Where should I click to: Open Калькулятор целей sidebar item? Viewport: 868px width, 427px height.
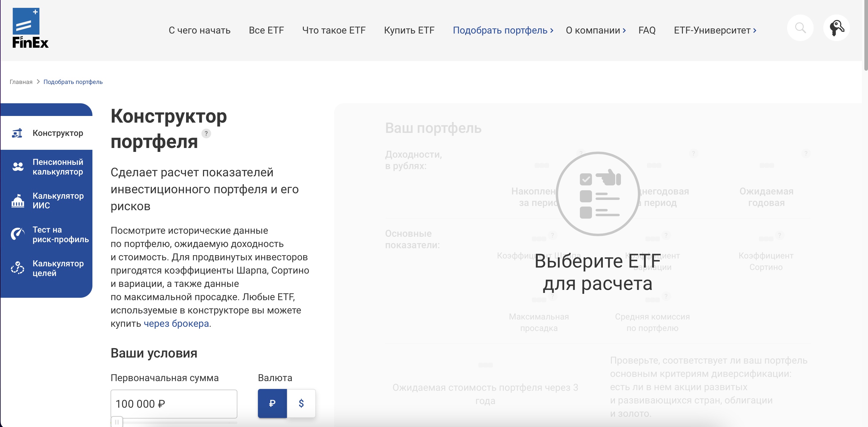(x=47, y=268)
